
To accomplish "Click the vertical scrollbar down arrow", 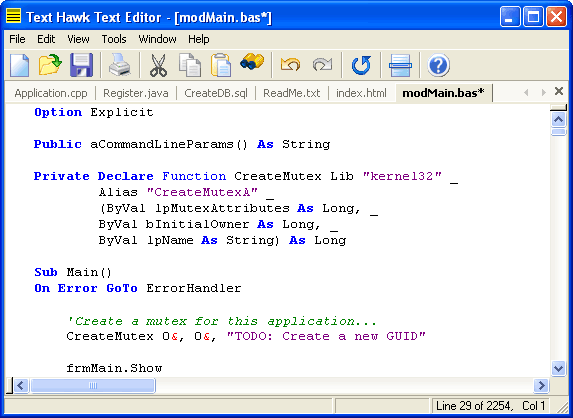I will [558, 368].
